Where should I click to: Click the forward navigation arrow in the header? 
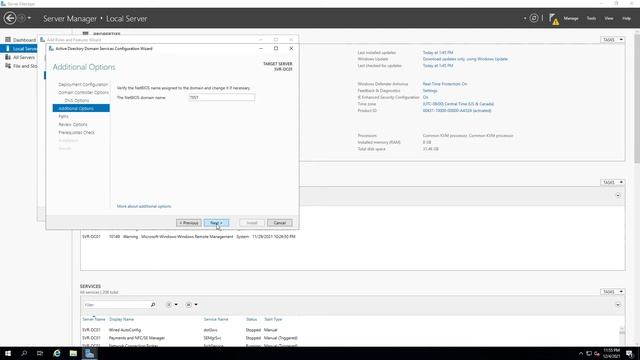tap(22, 18)
